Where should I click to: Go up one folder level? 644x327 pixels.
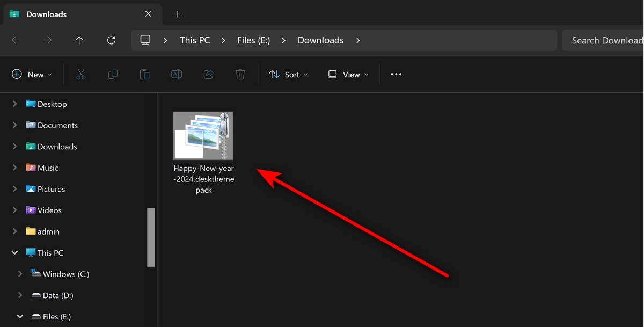(79, 40)
